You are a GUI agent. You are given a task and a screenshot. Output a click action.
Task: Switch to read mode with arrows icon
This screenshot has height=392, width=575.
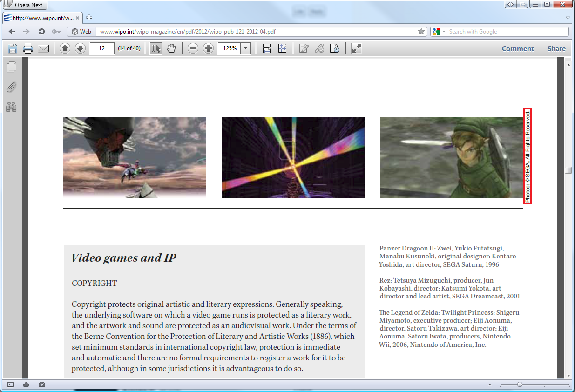click(x=356, y=48)
